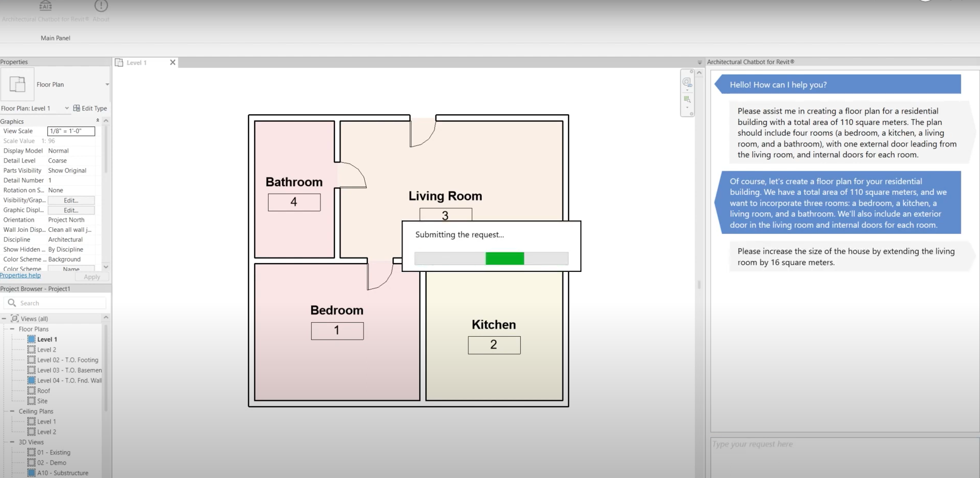
Task: Collapse the Ceiling Plans tree node
Action: 12,411
